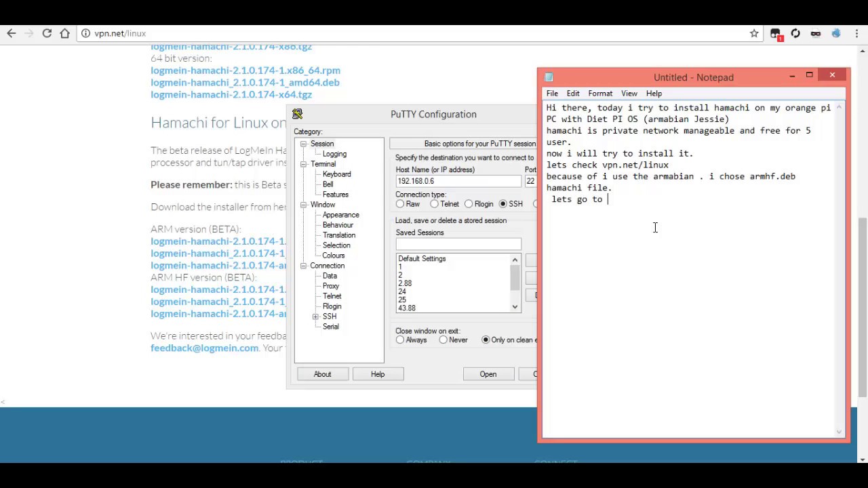Collapse the Terminal category node

pyautogui.click(x=303, y=164)
